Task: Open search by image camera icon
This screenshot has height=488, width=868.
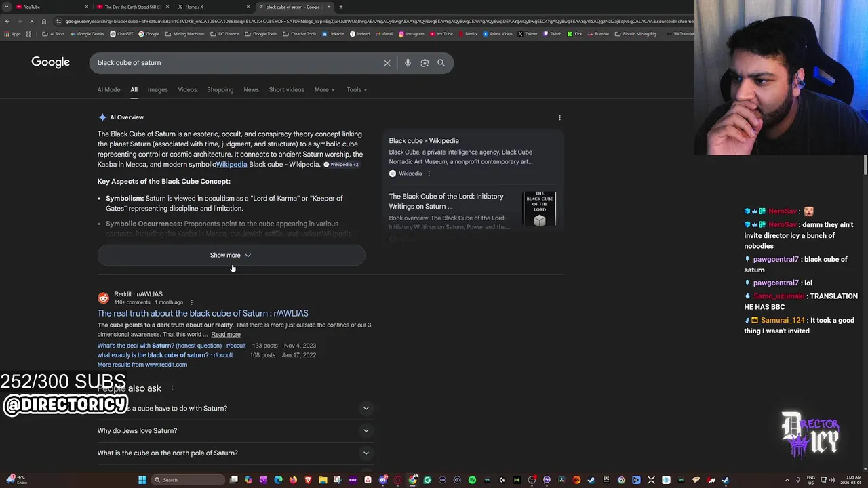Action: point(425,63)
